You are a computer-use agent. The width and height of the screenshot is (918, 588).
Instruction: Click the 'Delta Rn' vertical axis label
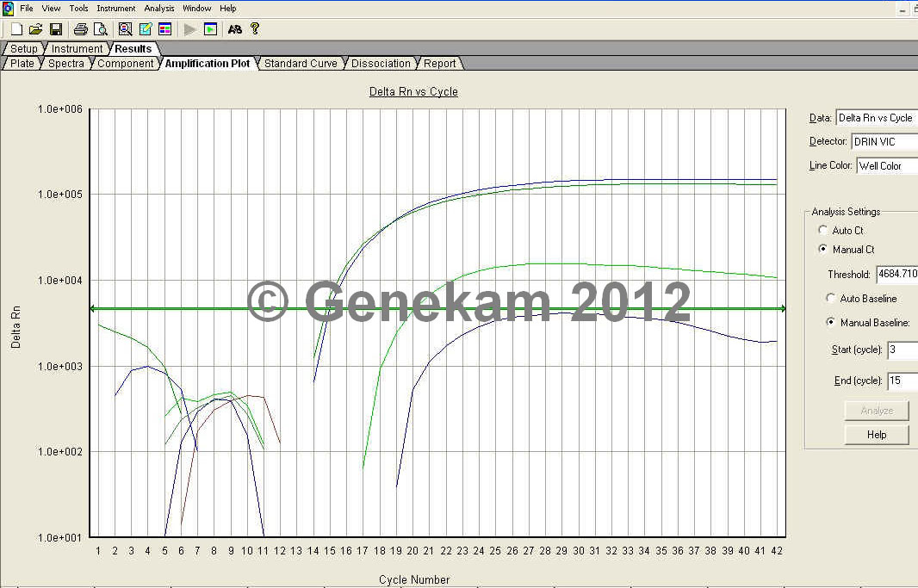pyautogui.click(x=16, y=326)
